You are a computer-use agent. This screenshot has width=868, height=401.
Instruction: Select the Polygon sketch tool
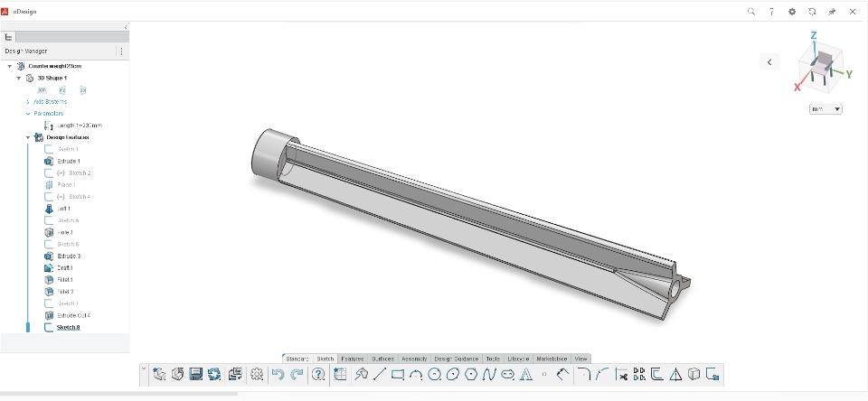click(x=471, y=375)
